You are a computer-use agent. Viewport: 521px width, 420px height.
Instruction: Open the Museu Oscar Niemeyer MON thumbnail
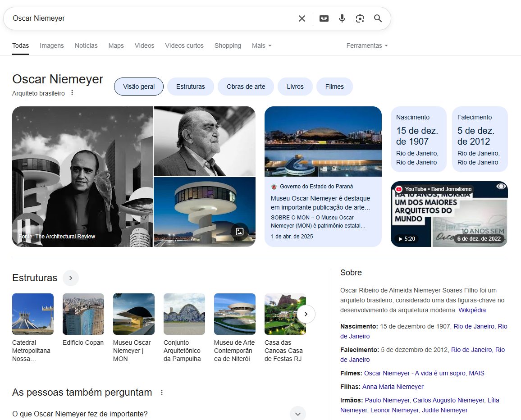(134, 314)
